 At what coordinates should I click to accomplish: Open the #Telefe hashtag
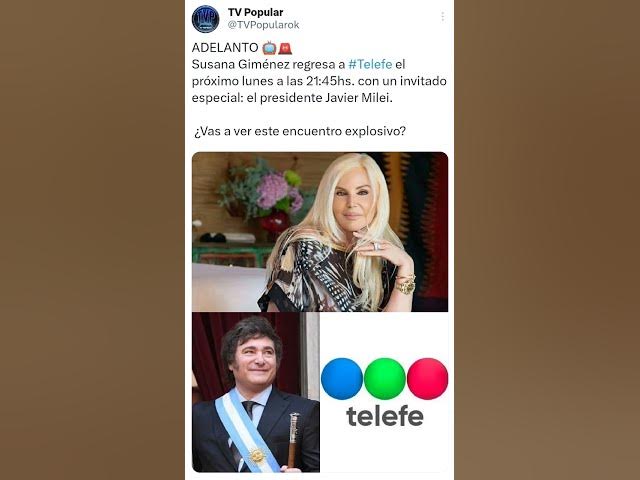(x=370, y=64)
